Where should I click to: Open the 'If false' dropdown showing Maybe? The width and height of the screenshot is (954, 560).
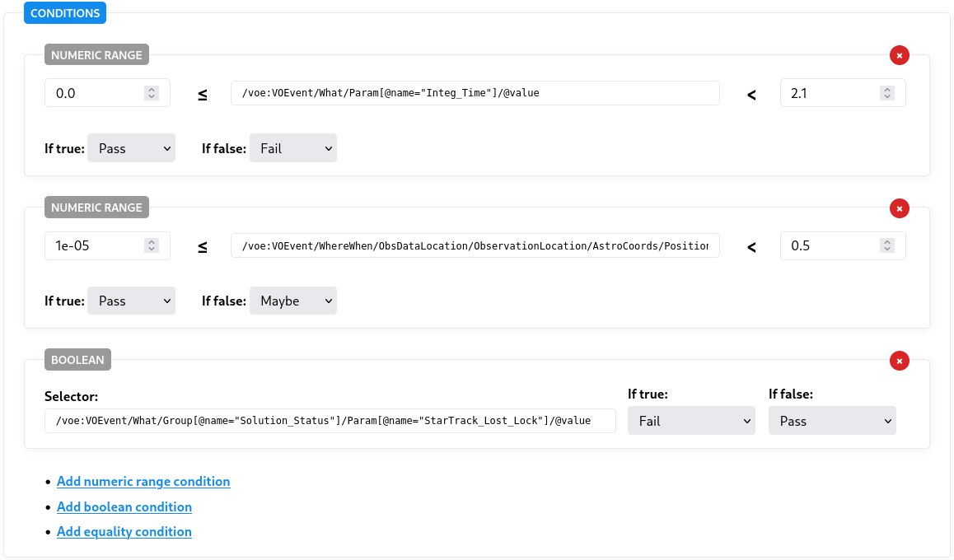coord(292,301)
